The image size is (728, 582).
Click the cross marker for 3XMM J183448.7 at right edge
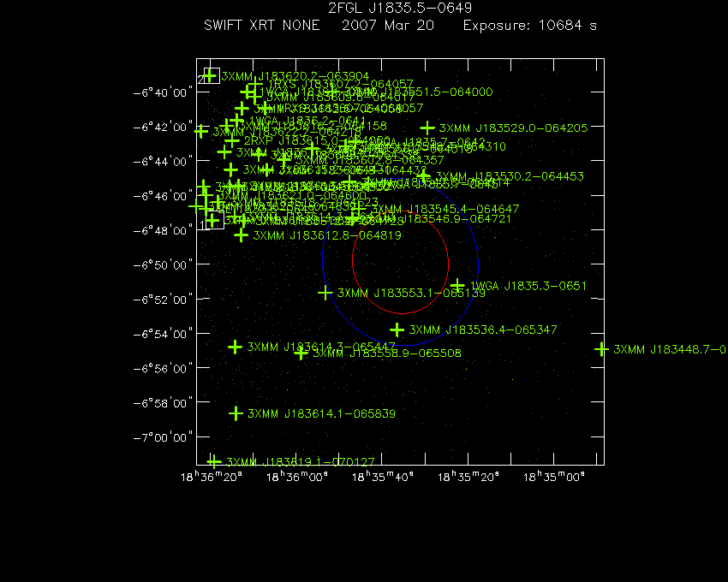coord(602,349)
